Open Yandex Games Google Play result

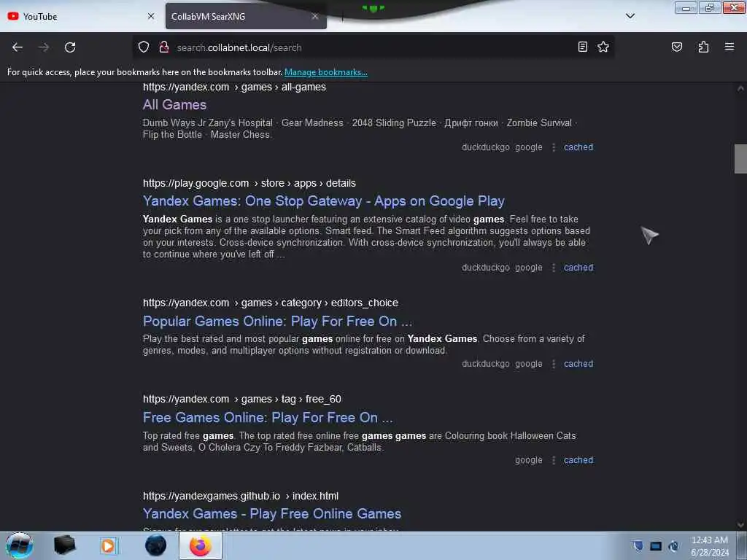click(x=323, y=201)
